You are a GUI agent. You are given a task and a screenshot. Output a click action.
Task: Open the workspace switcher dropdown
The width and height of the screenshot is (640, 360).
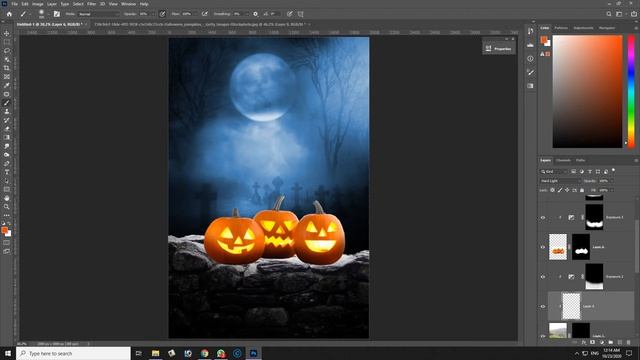(x=620, y=14)
